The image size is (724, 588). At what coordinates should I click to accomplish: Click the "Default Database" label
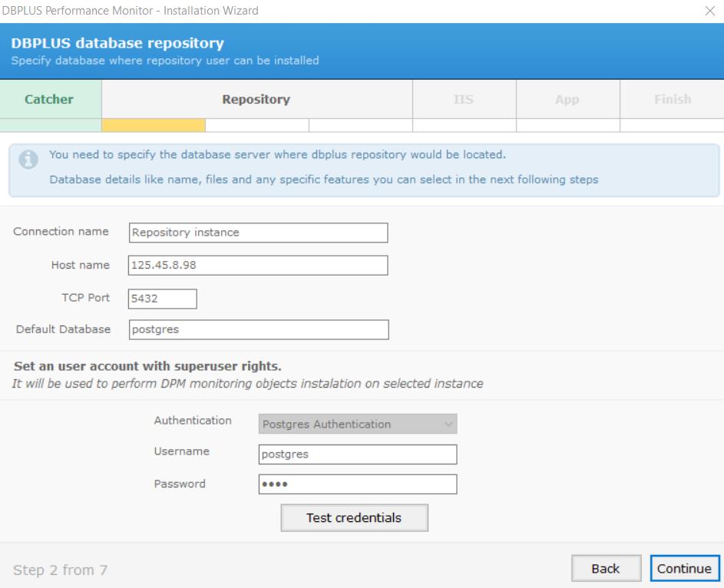point(63,329)
